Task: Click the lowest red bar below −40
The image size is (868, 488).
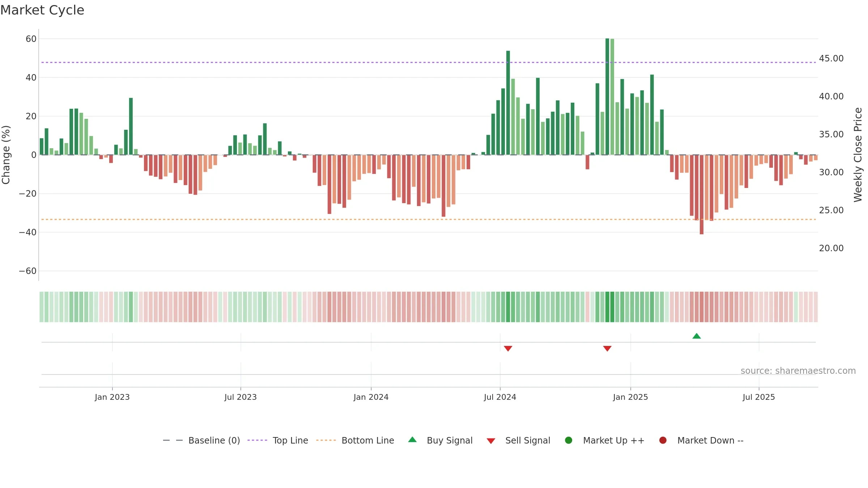Action: coord(702,194)
